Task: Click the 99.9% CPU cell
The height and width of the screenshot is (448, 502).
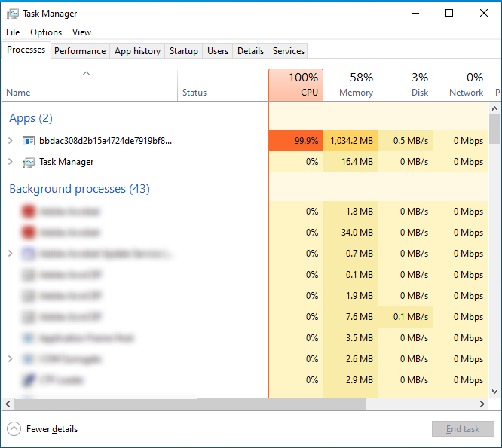Action: tap(295, 141)
